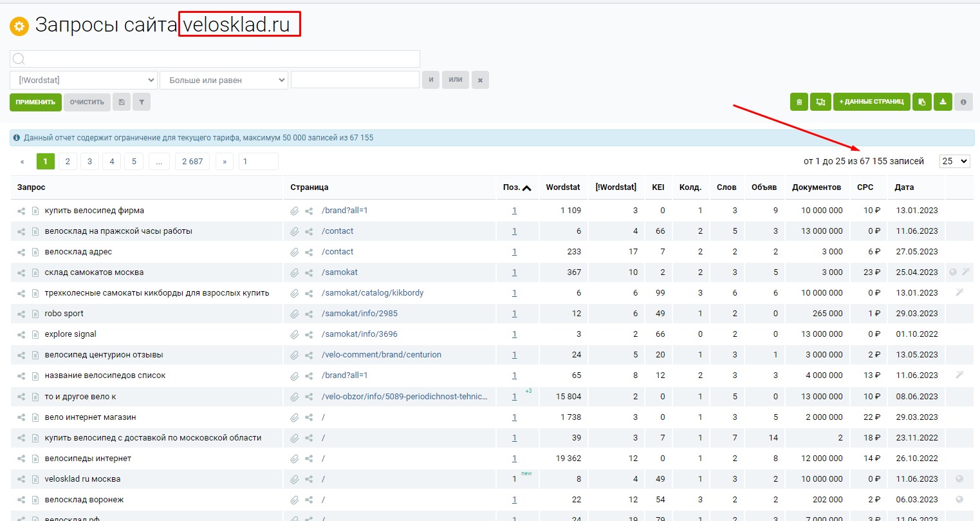The height and width of the screenshot is (521, 980).
Task: Click query text 'купить велосипед с доставкой по московской области'
Action: pyautogui.click(x=153, y=438)
